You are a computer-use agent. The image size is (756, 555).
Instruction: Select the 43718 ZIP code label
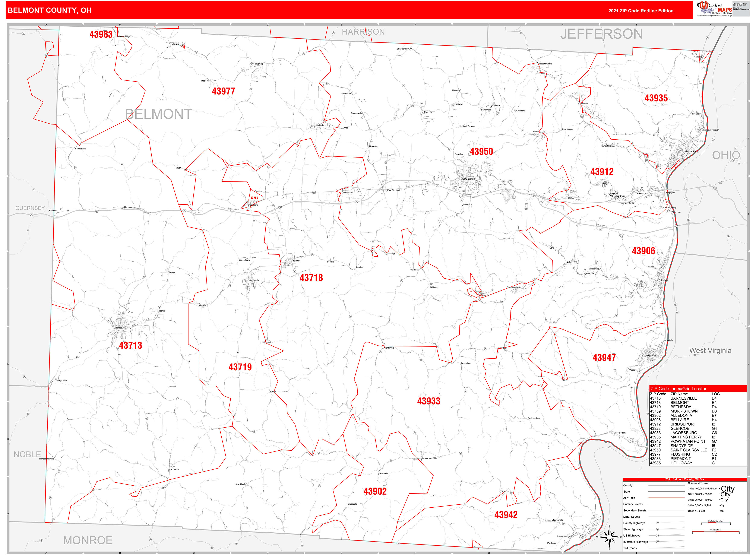click(311, 278)
